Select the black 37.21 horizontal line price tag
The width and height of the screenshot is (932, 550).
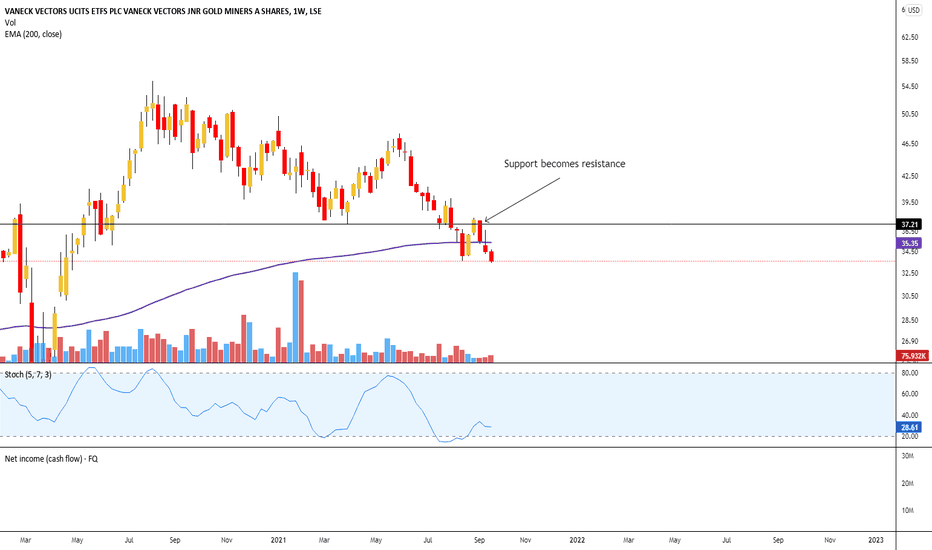[909, 224]
